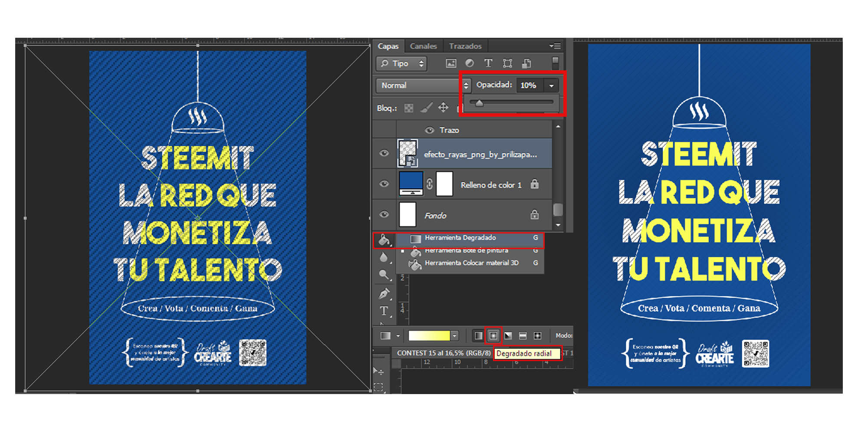The image size is (868, 434).
Task: Select the Relleno de color 1 layer name
Action: [x=491, y=185]
